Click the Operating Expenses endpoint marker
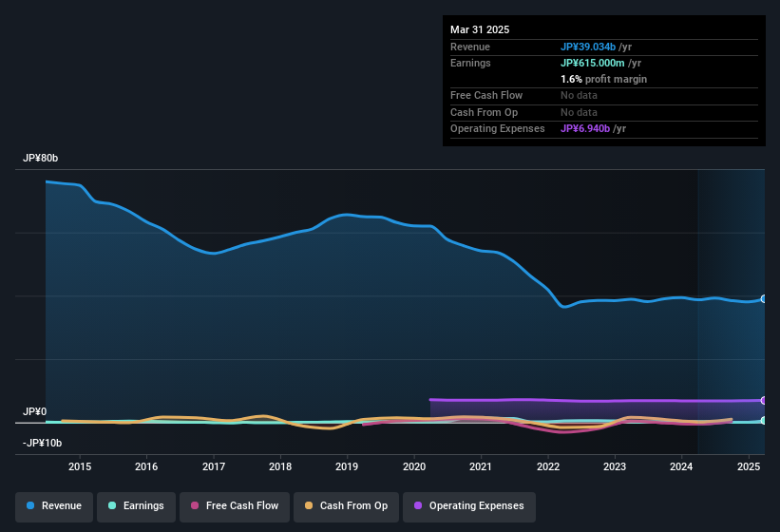This screenshot has width=780, height=532. 764,400
